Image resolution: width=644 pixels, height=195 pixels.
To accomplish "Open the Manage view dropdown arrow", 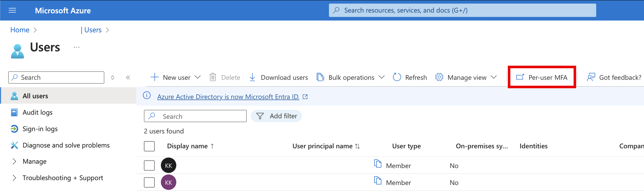I will pos(494,77).
